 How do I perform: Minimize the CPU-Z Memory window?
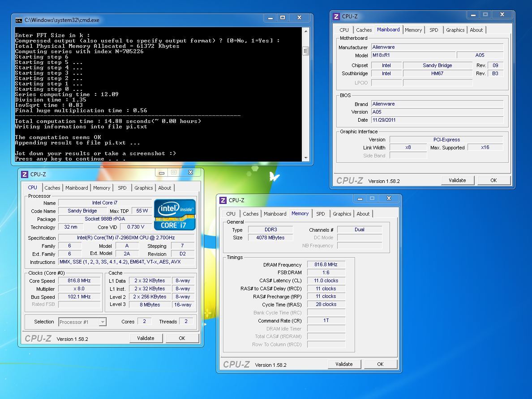[360, 198]
